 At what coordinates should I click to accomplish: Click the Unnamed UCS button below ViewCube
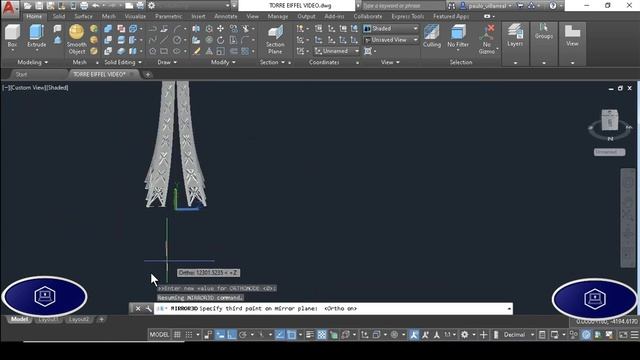coord(609,152)
